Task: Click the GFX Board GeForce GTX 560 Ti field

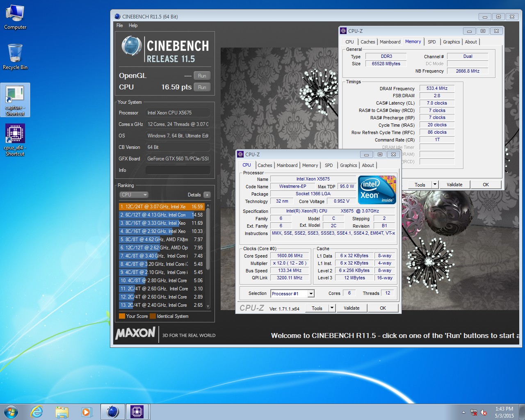Action: tap(178, 159)
